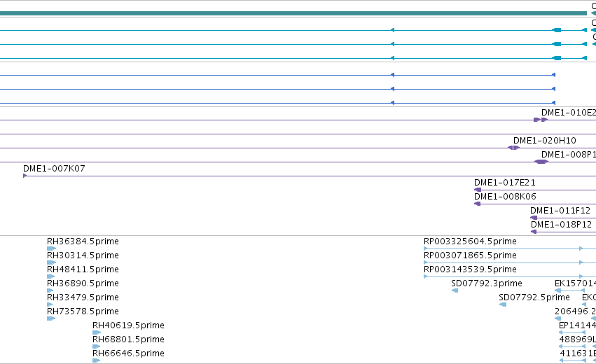The image size is (596, 364).
Task: Click the arrow glyph under DME1-017E21
Action: [x=478, y=190]
